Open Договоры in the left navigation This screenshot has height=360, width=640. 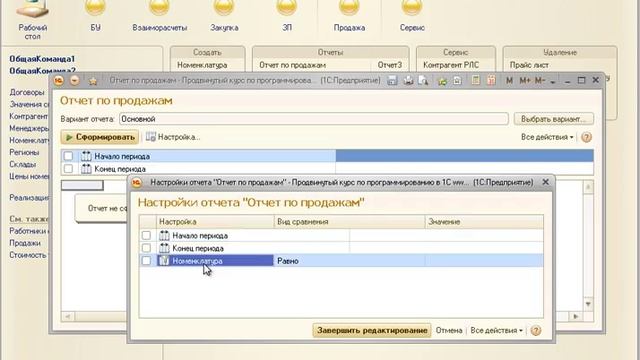pyautogui.click(x=27, y=92)
